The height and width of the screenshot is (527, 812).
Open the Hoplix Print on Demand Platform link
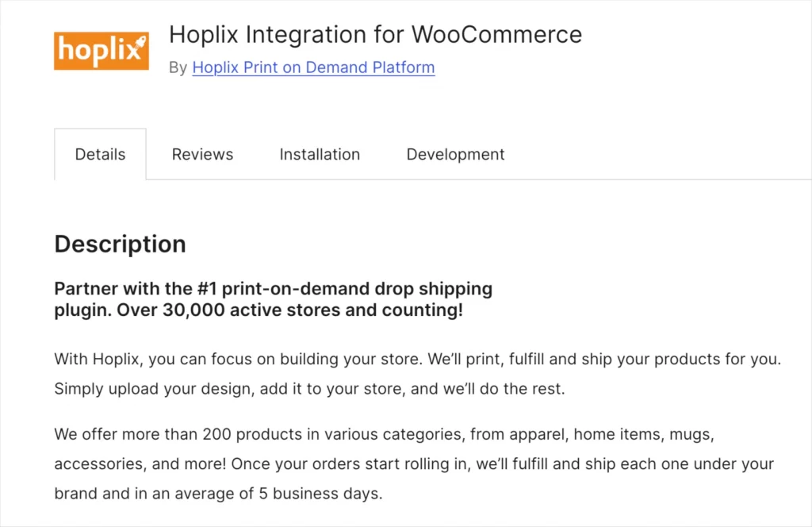click(x=313, y=67)
